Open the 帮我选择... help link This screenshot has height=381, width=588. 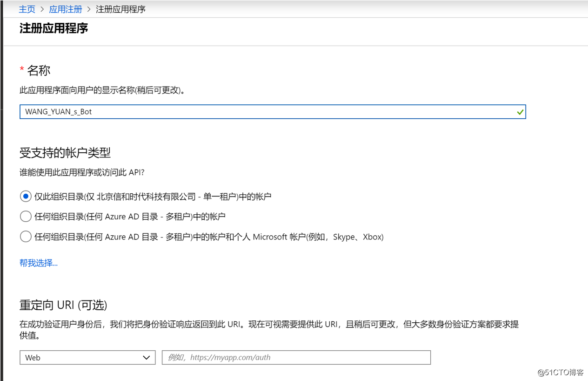click(x=38, y=263)
